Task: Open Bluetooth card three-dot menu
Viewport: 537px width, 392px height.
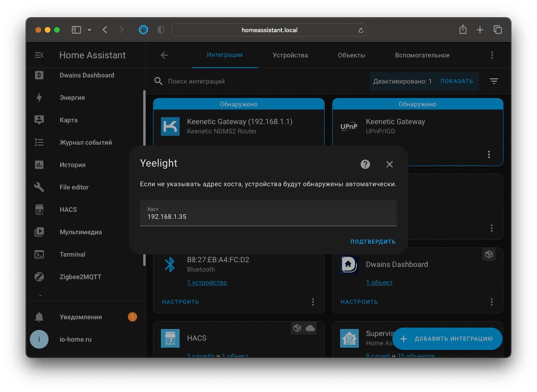Action: click(313, 302)
